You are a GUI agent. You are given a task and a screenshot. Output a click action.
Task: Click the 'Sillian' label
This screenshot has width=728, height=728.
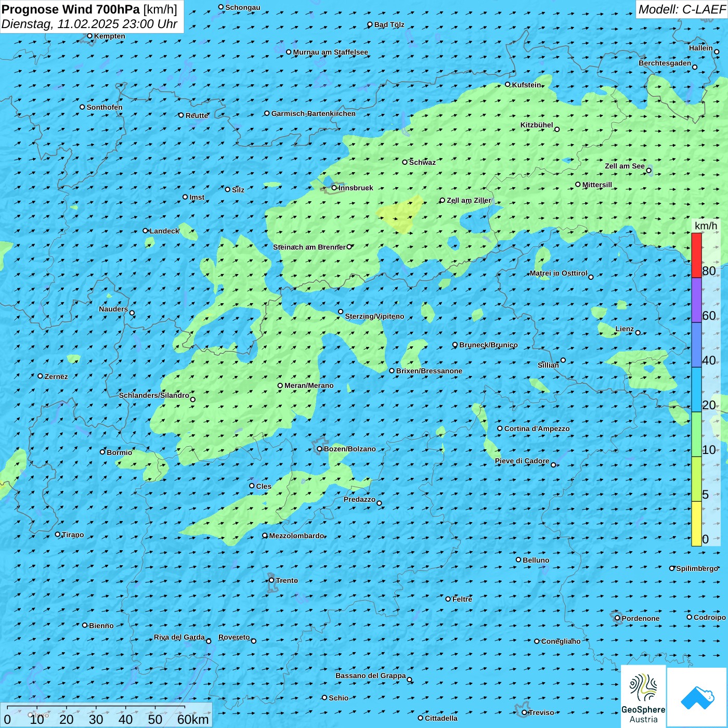click(548, 365)
